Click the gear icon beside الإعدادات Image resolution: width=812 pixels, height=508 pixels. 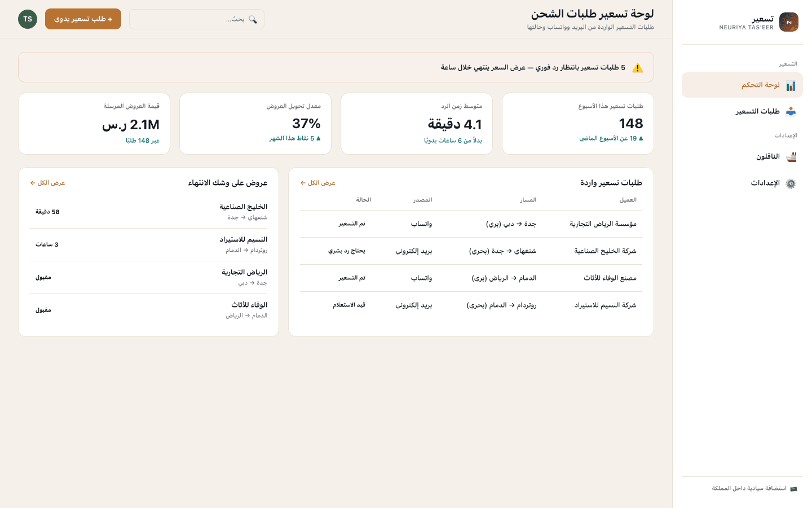(x=791, y=183)
